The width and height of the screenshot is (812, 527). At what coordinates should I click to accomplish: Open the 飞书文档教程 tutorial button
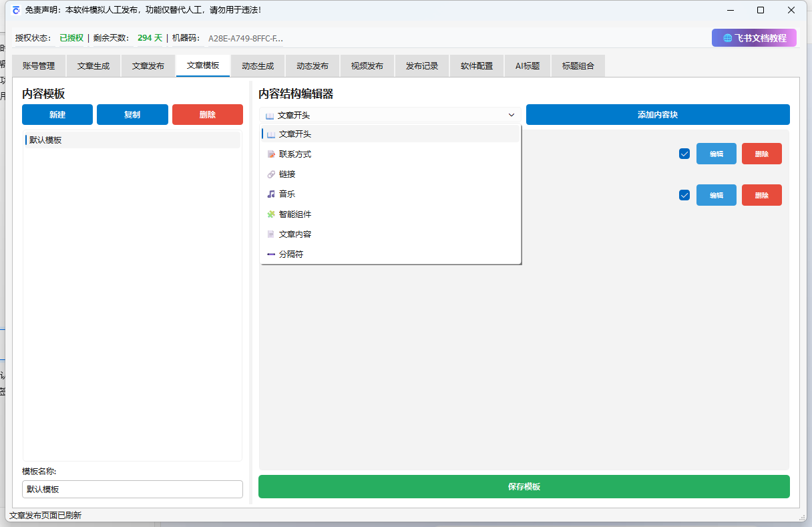click(754, 38)
